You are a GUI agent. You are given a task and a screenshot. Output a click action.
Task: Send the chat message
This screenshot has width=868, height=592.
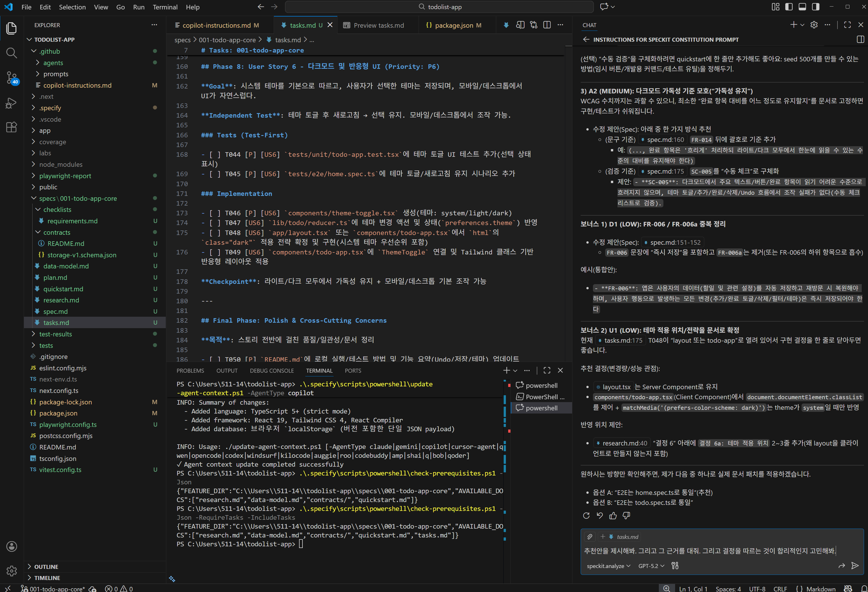pyautogui.click(x=855, y=565)
